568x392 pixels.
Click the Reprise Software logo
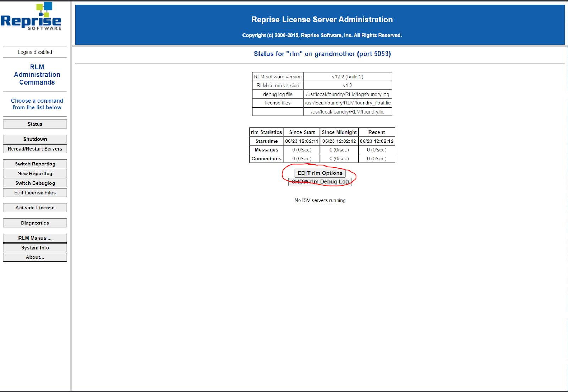(31, 17)
